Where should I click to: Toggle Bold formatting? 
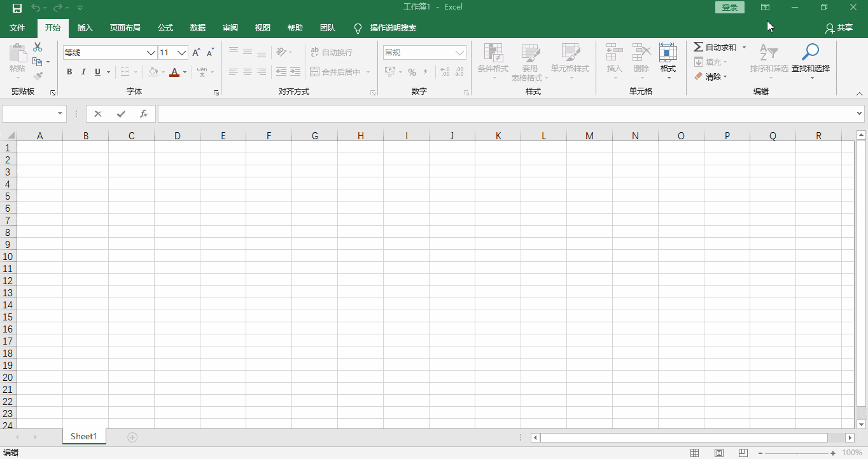tap(69, 72)
